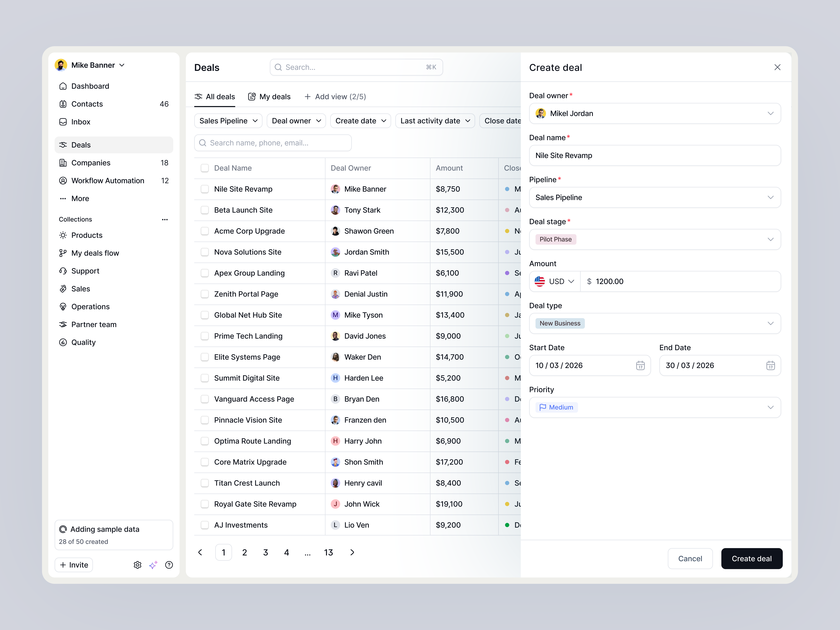The width and height of the screenshot is (840, 630).
Task: Check the Nile Site Revamp row checkbox
Action: [x=205, y=189]
